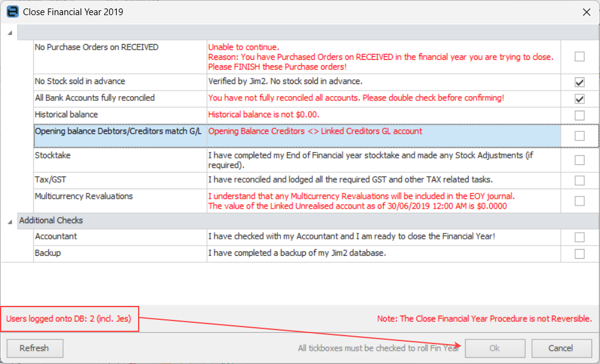600x364 pixels.
Task: Select Opening balance Debtors/Creditors match G/L row
Action: (316, 135)
